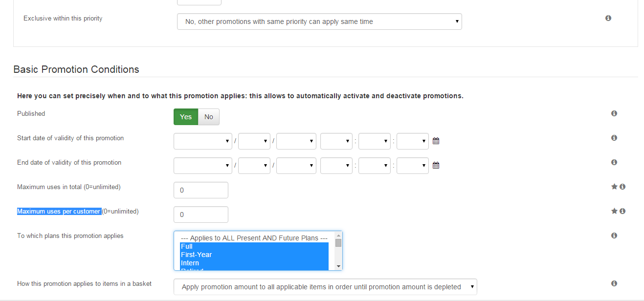Open the Start date calendar picker icon

pyautogui.click(x=436, y=141)
